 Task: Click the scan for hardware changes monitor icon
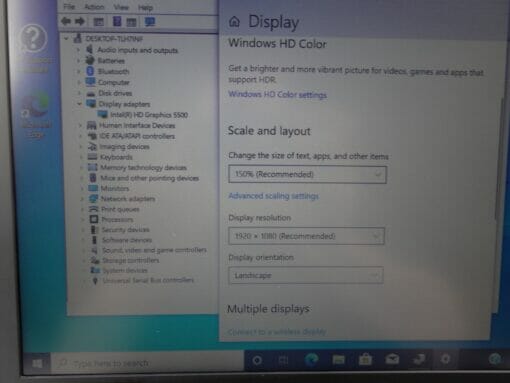(150, 22)
